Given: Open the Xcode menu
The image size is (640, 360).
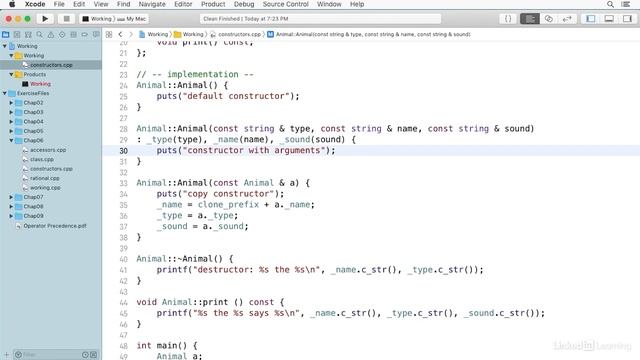Looking at the screenshot, I should 35,4.
